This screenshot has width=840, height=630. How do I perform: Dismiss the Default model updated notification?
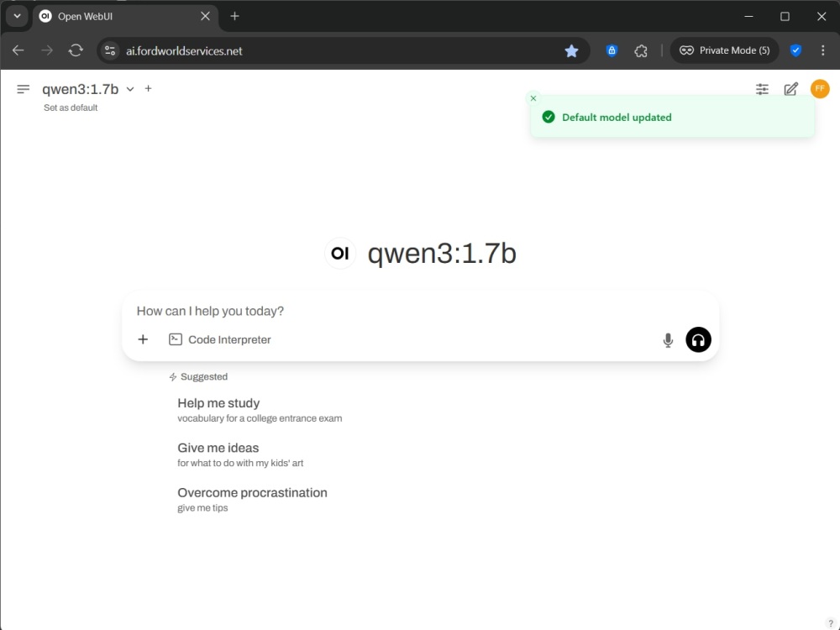click(x=533, y=98)
